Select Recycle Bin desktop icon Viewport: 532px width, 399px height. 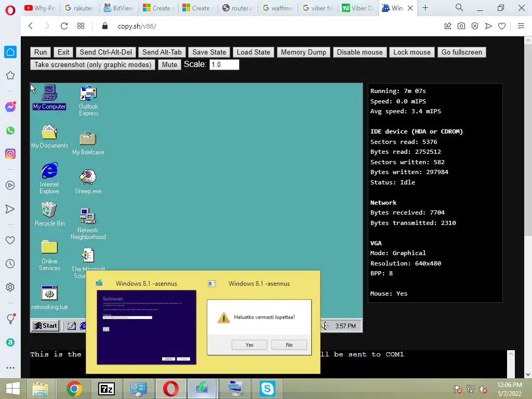[x=49, y=214]
